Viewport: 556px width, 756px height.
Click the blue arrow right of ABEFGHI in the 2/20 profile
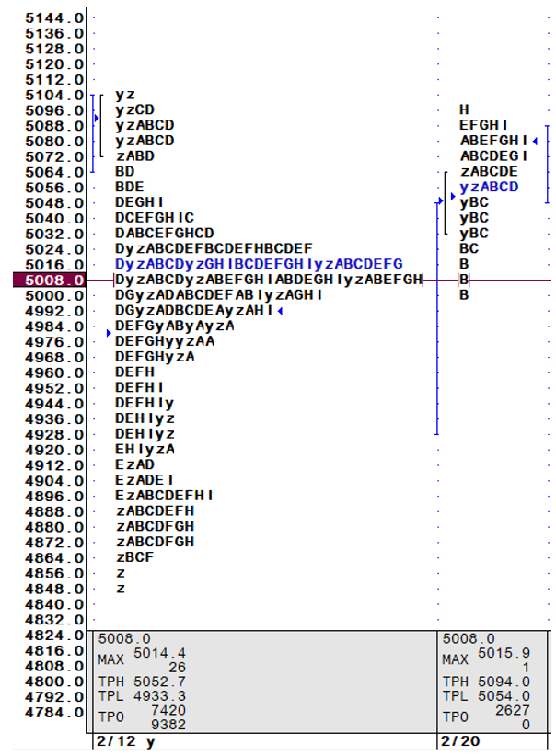click(x=535, y=141)
